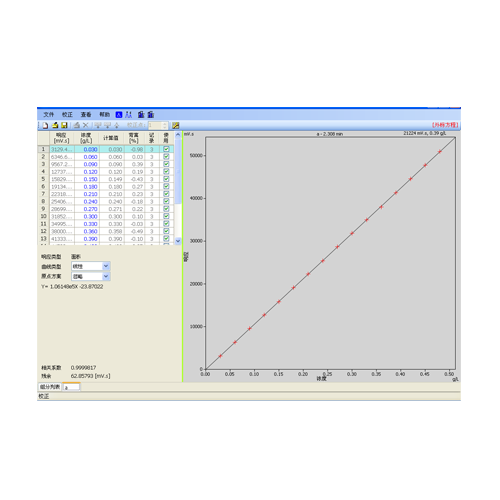Click the red bracketed link at top right
The height and width of the screenshot is (500, 500).
(445, 125)
